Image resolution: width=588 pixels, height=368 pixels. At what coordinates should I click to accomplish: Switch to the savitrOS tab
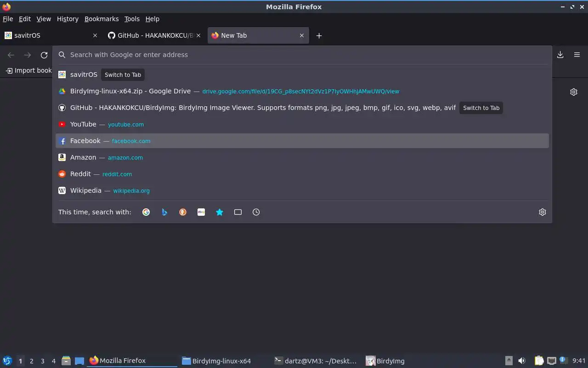tap(51, 35)
